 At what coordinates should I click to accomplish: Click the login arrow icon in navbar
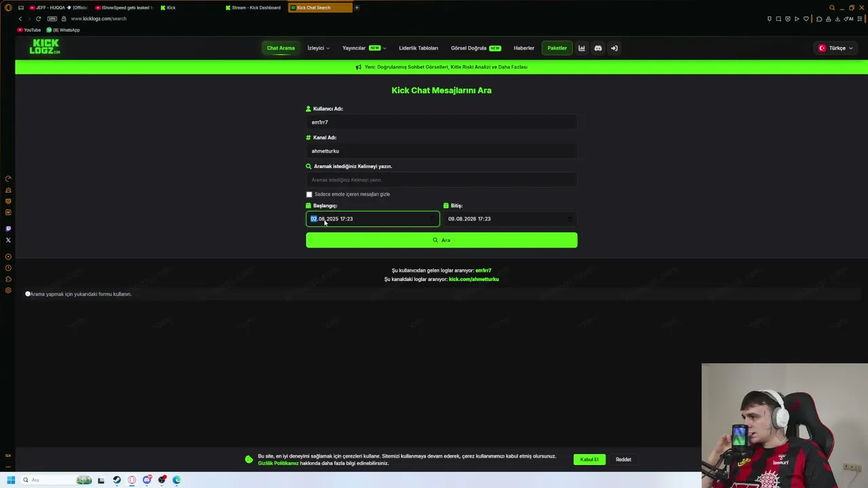(614, 48)
